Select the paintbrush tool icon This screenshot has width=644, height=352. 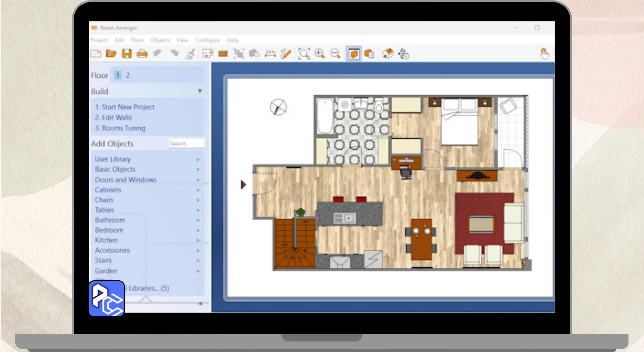click(x=190, y=54)
